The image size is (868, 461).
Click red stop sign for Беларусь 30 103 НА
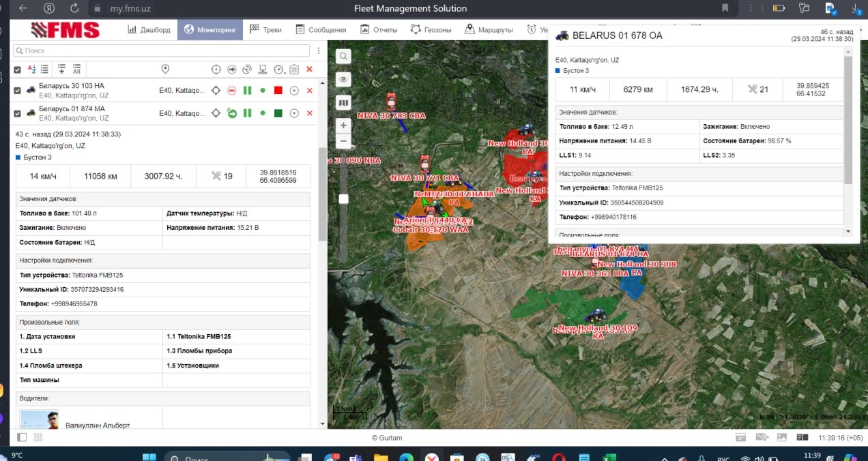point(232,91)
